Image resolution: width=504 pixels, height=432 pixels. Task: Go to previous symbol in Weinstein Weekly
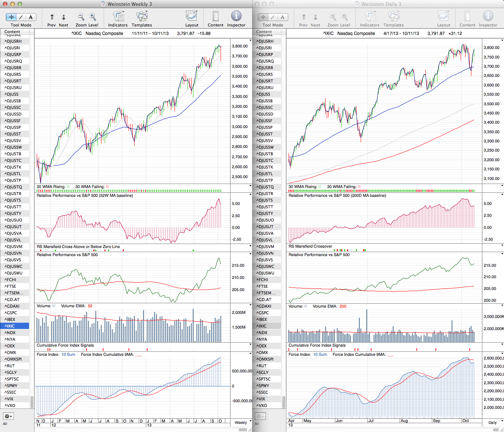[x=52, y=17]
